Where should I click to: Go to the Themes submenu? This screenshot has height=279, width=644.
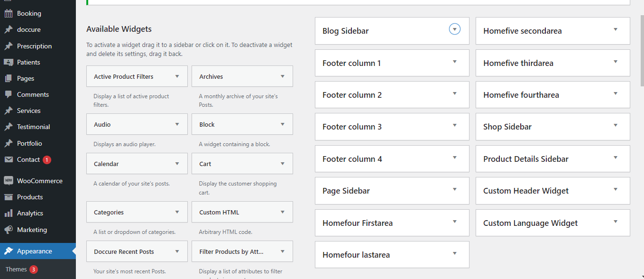[x=16, y=269]
